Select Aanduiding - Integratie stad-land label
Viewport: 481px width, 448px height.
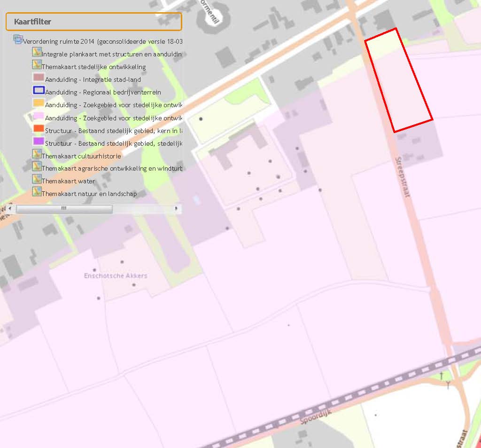93,79
